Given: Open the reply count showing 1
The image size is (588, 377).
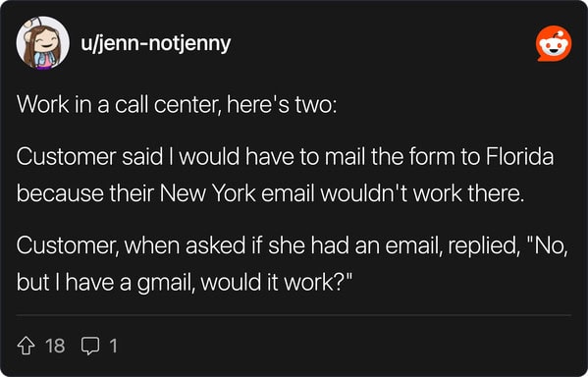Looking at the screenshot, I should 114,346.
